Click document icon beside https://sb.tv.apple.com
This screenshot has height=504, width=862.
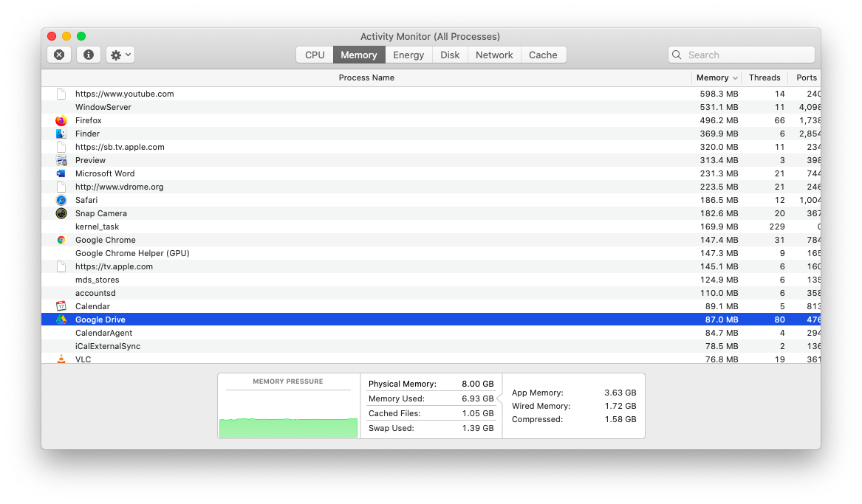tap(61, 147)
